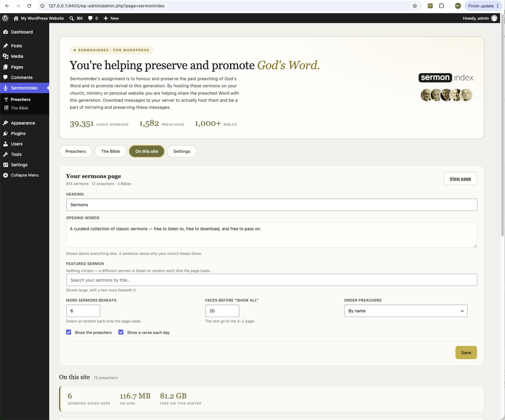
Task: Bookmark this page with the star icon
Action: (x=415, y=6)
